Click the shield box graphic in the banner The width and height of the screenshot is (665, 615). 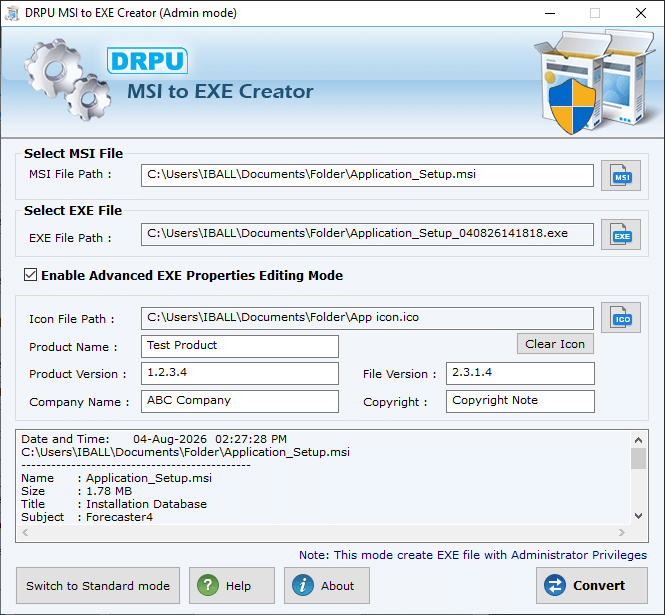tap(594, 82)
